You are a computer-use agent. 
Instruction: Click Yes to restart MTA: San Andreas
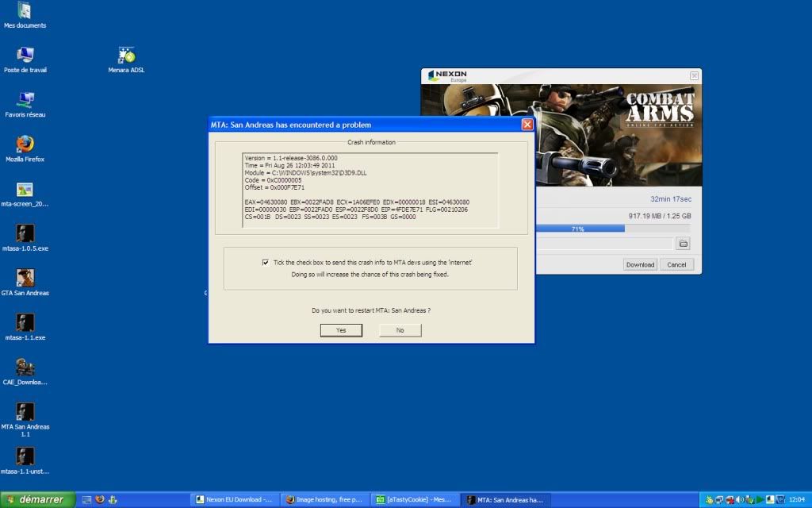click(x=341, y=330)
